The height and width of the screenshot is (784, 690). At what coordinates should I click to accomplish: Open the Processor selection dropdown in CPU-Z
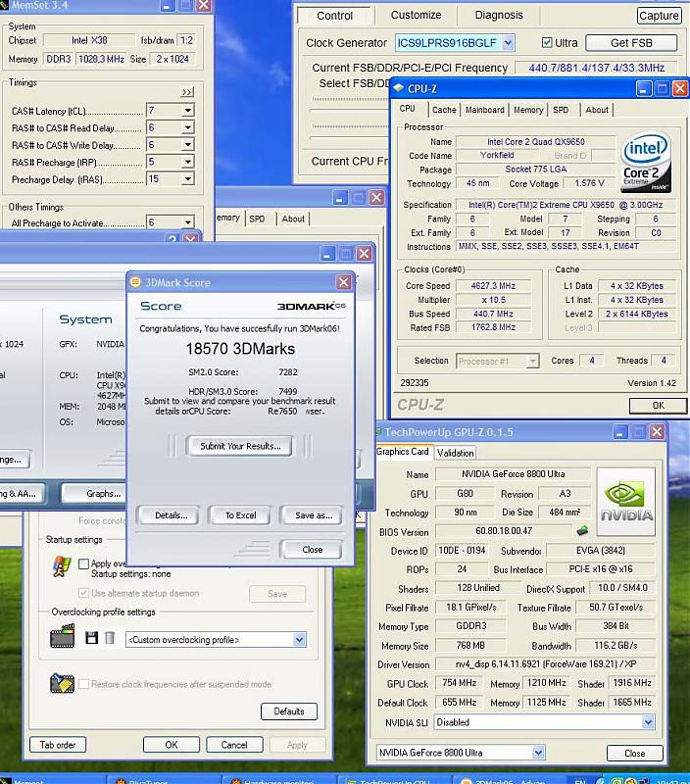533,361
